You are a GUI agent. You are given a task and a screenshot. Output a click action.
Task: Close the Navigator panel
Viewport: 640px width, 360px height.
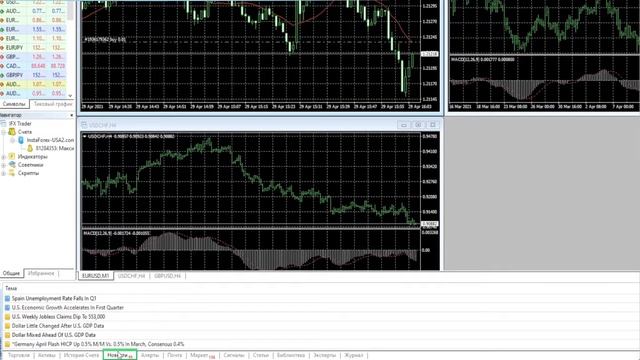coord(71,116)
